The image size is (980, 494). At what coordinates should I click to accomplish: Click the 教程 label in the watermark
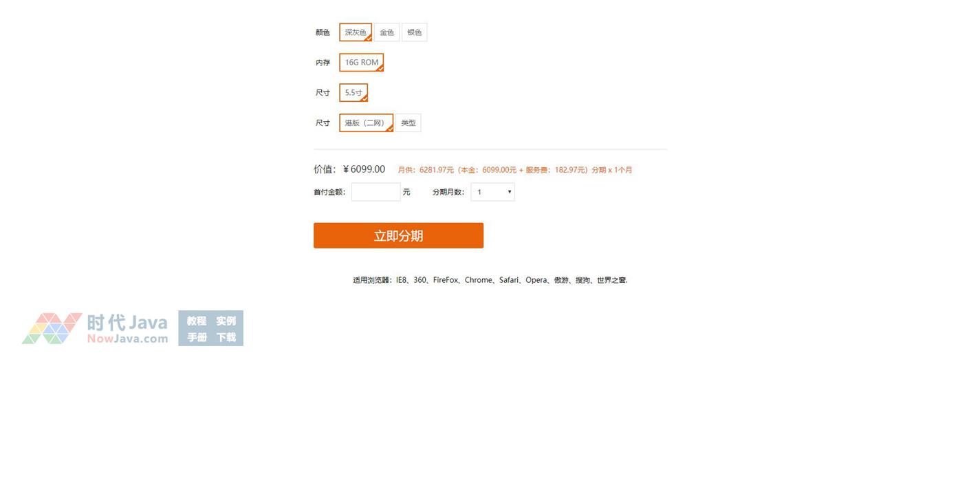click(x=197, y=321)
